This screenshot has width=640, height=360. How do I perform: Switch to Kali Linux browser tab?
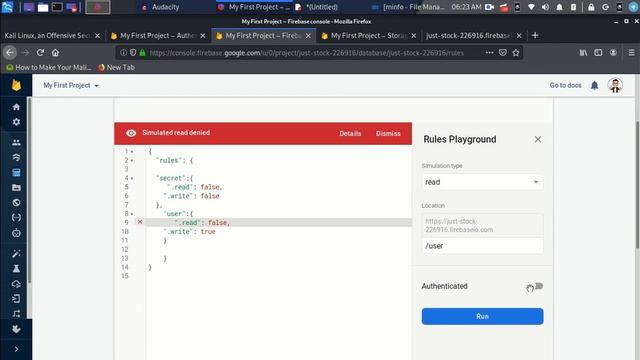coord(52,36)
